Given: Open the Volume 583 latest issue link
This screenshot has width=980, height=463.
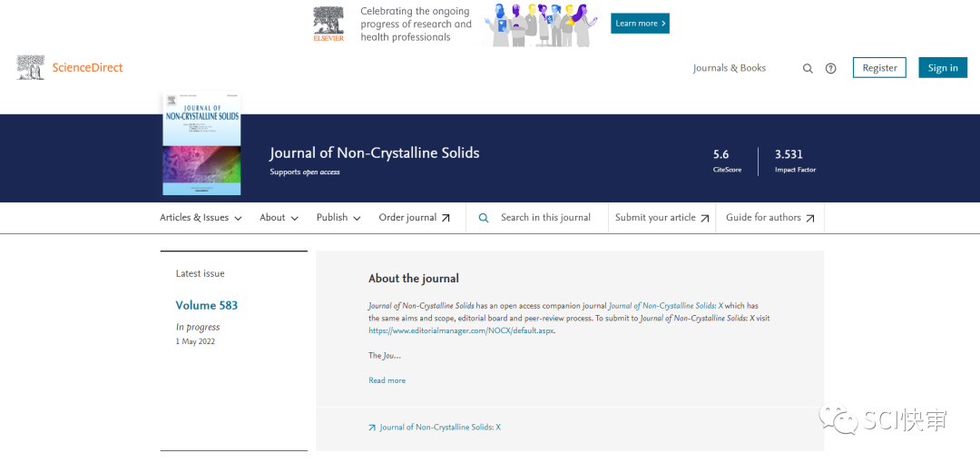Looking at the screenshot, I should 207,305.
